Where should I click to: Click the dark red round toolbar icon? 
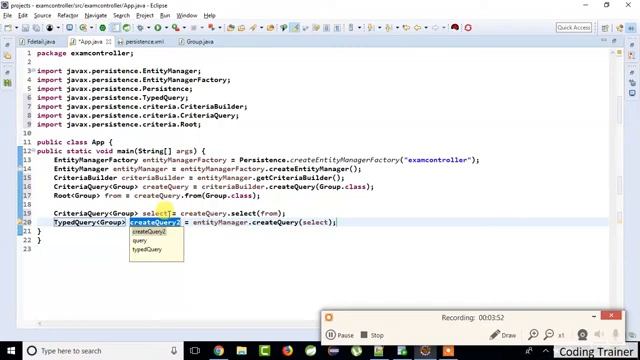point(455,28)
